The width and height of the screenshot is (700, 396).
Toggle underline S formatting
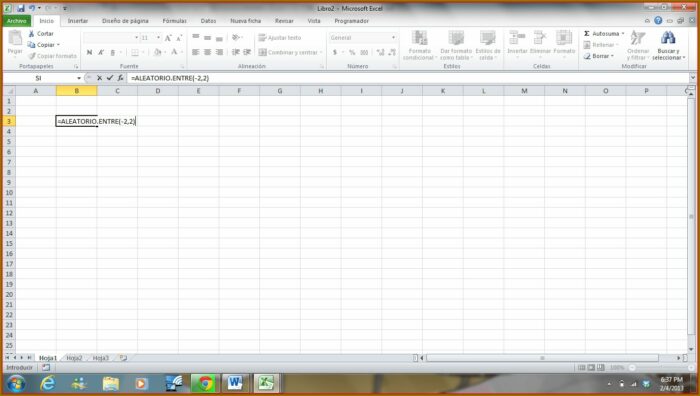(112, 52)
